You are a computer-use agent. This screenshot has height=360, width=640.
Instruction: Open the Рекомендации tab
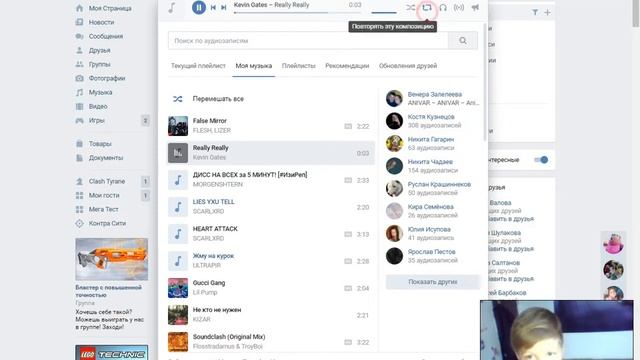(347, 66)
